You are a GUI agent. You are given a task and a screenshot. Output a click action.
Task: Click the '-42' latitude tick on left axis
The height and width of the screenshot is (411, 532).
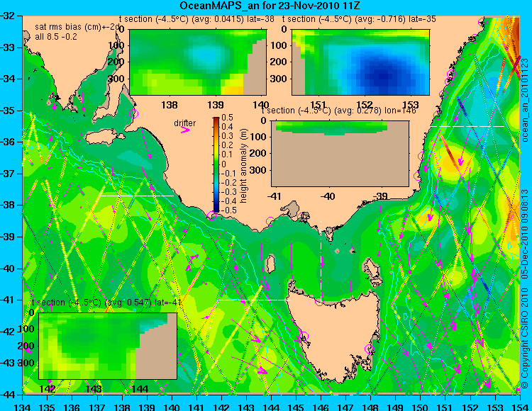click(x=9, y=332)
